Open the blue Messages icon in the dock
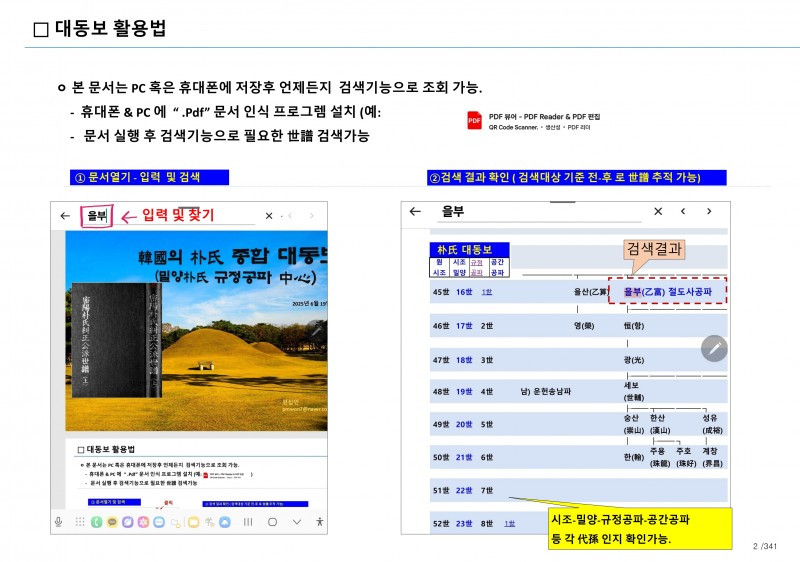Screen dimensions: 800x562 [159, 522]
